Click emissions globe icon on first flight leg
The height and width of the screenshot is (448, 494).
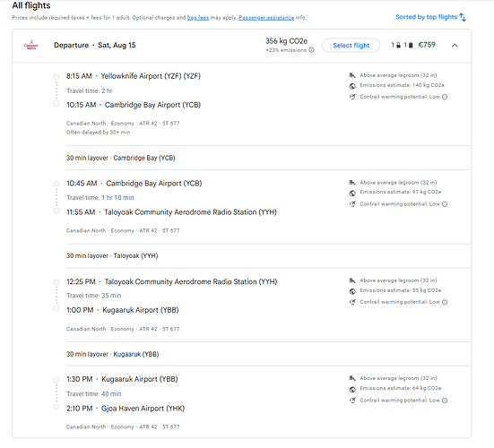click(x=352, y=86)
